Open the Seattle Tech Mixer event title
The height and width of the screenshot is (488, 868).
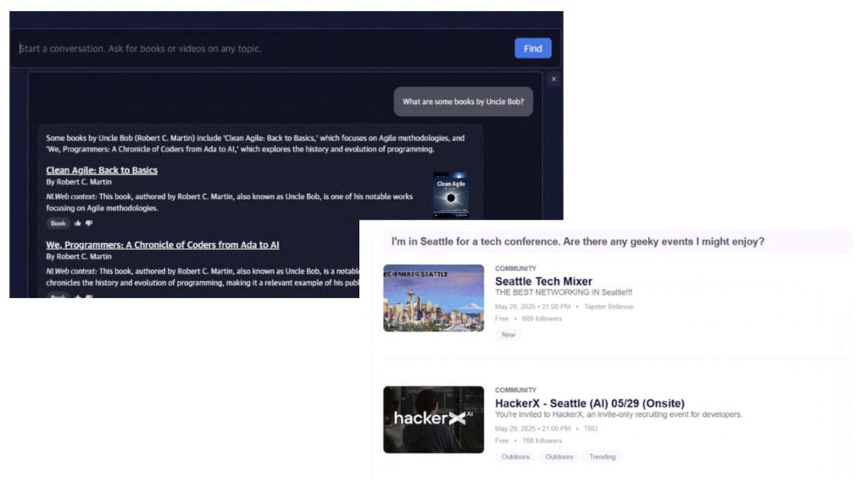pyautogui.click(x=543, y=281)
